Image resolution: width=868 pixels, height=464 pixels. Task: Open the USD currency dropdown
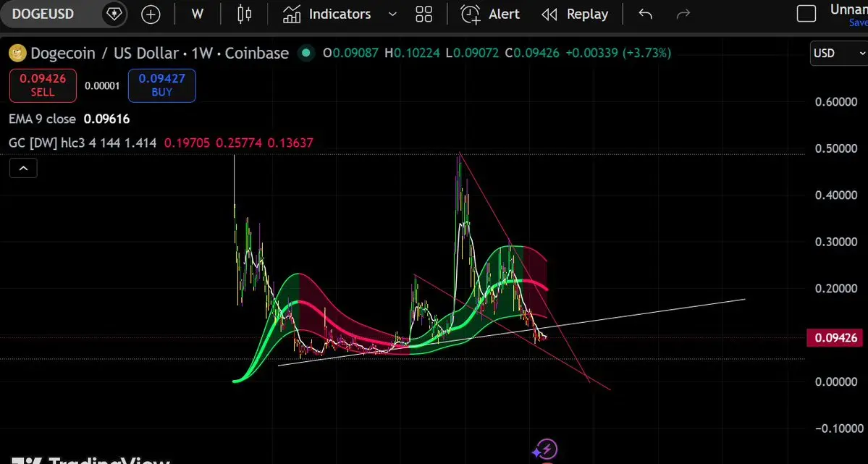pyautogui.click(x=838, y=53)
